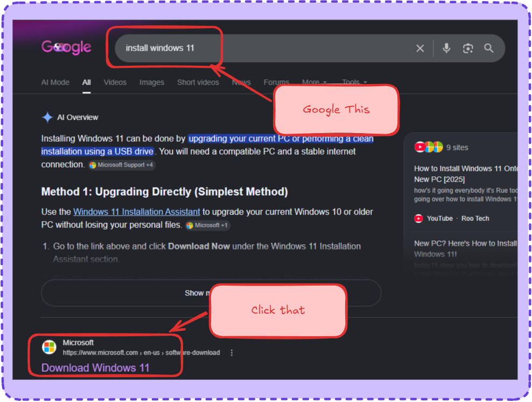The image size is (532, 402).
Task: Expand the Tools dropdown
Action: click(354, 82)
